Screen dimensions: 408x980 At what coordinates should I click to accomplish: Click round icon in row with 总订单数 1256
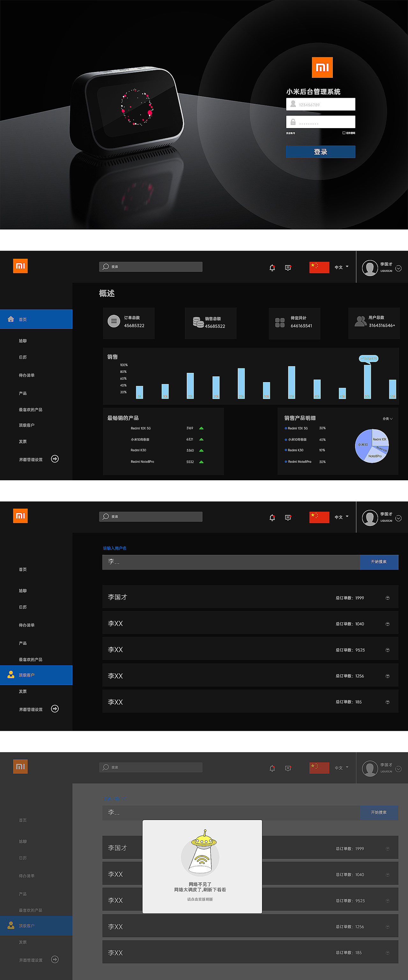tap(388, 676)
